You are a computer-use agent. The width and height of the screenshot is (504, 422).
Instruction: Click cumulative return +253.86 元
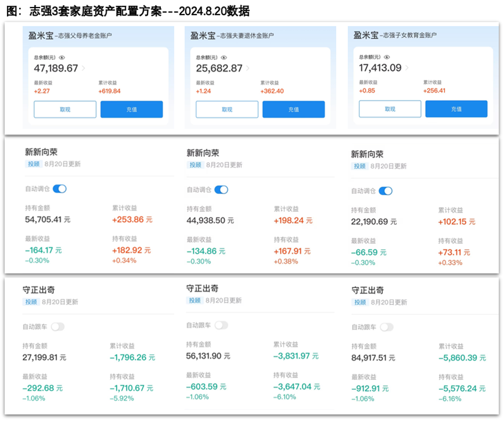click(x=132, y=219)
